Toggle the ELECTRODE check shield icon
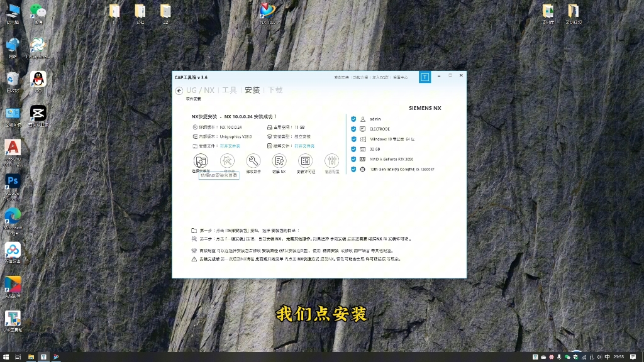The image size is (644, 362). pyautogui.click(x=353, y=129)
